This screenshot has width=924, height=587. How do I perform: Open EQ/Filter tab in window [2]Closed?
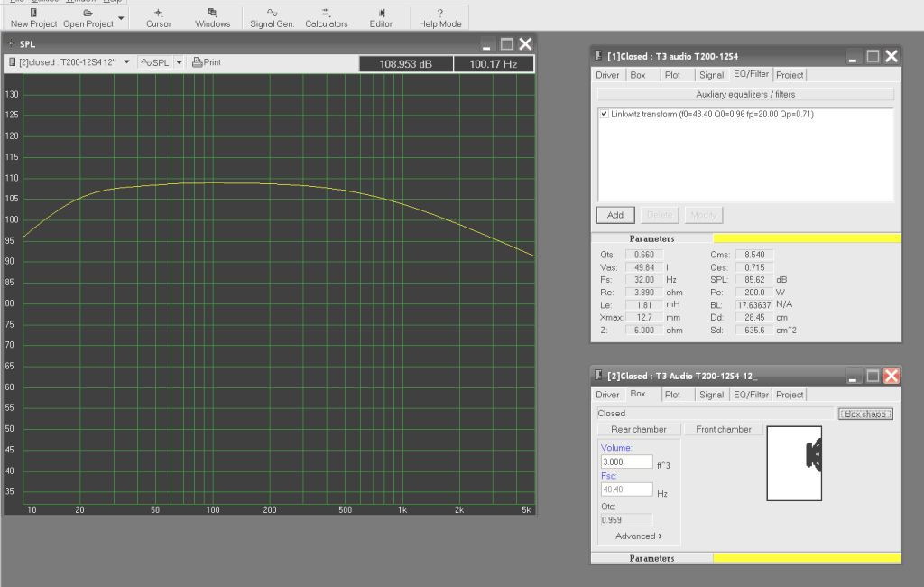point(751,395)
